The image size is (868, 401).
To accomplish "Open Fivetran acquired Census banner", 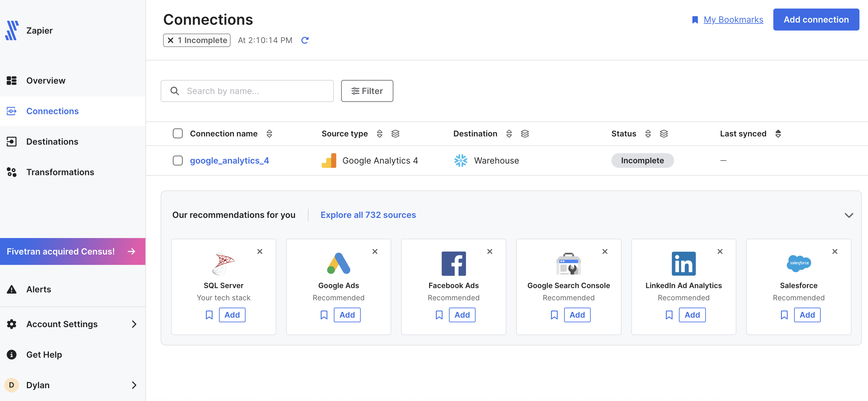I will coord(73,251).
